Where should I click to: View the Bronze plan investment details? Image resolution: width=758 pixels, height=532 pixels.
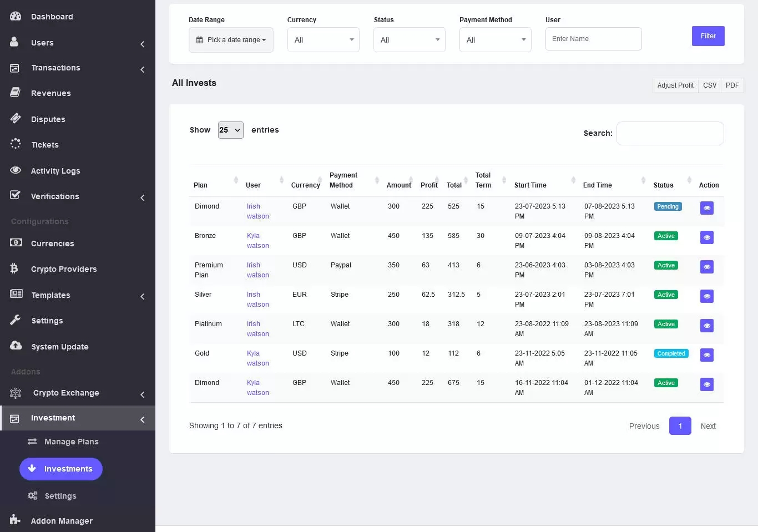point(706,237)
